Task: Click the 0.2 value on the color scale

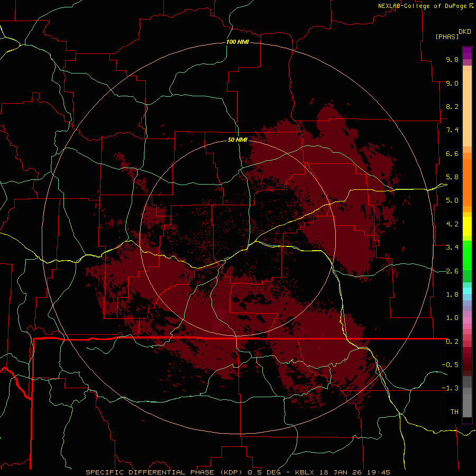Action: coord(452,342)
